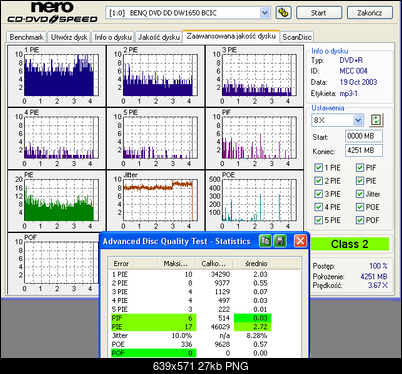Image resolution: width=402 pixels, height=374 pixels.
Task: Toggle the PIE checkbox under PIF
Action: click(360, 181)
